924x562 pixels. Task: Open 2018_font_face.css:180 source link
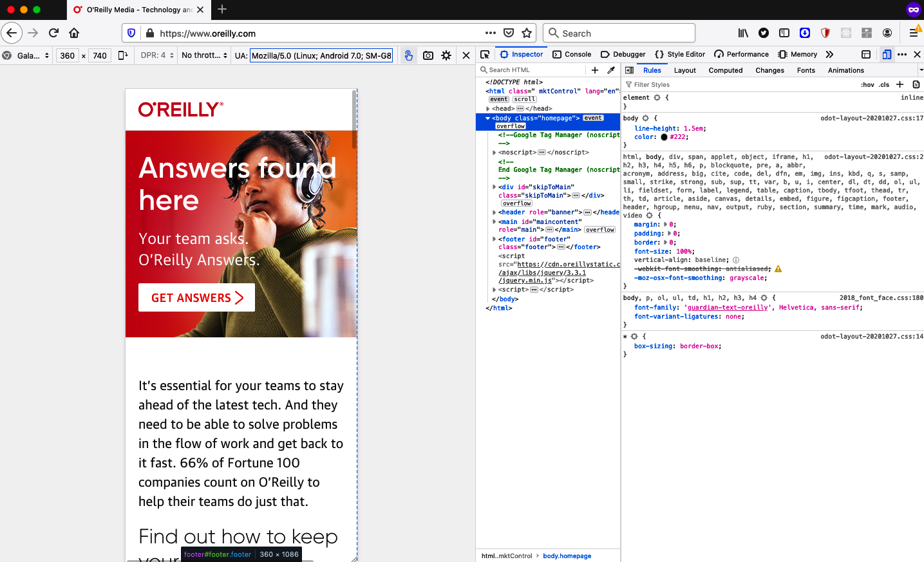882,298
